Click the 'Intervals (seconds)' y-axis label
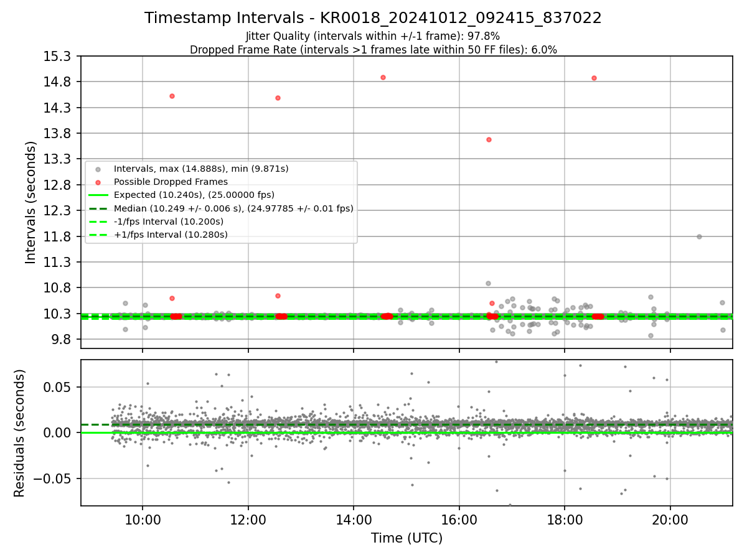Viewport: 747px width, 560px height. coord(31,202)
